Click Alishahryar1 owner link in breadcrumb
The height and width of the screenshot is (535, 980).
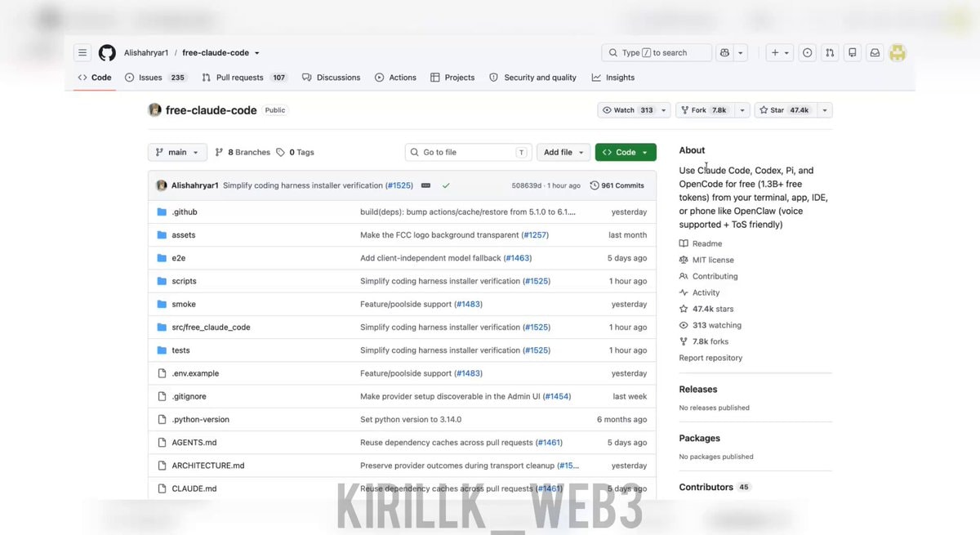pos(146,53)
